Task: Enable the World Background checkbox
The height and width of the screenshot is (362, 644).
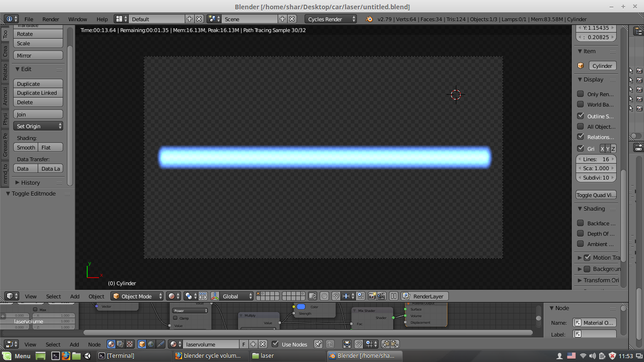Action: click(580, 105)
